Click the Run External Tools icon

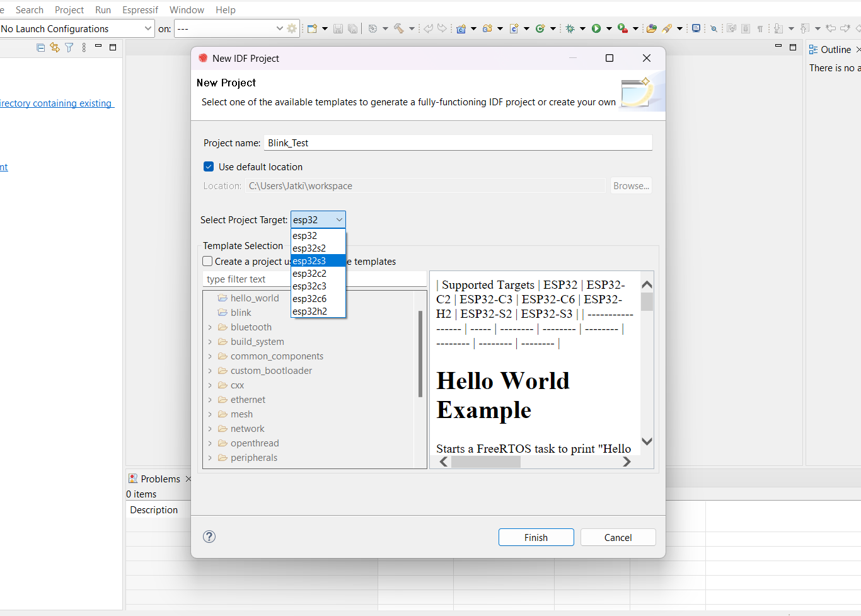pyautogui.click(x=623, y=28)
